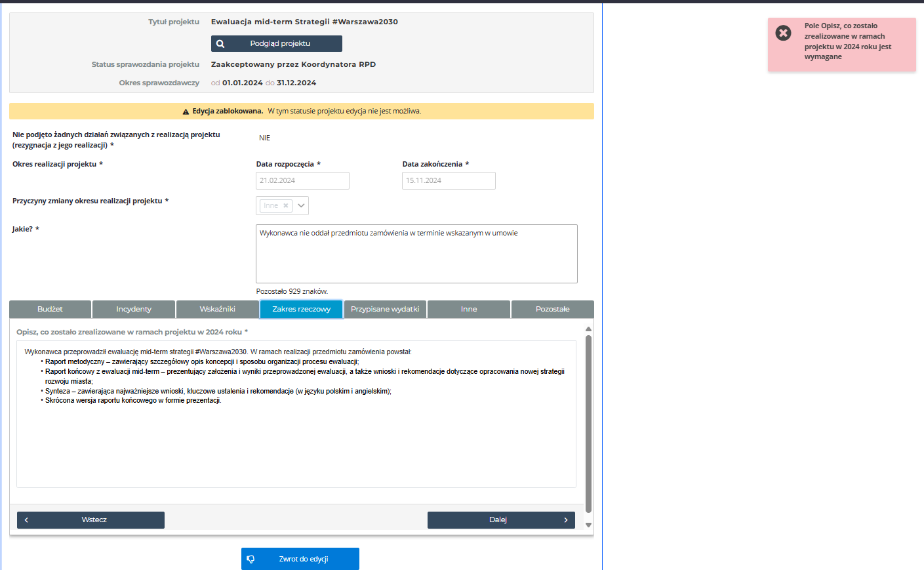Click the Data zakończenia date field
The height and width of the screenshot is (570, 924).
click(x=449, y=181)
